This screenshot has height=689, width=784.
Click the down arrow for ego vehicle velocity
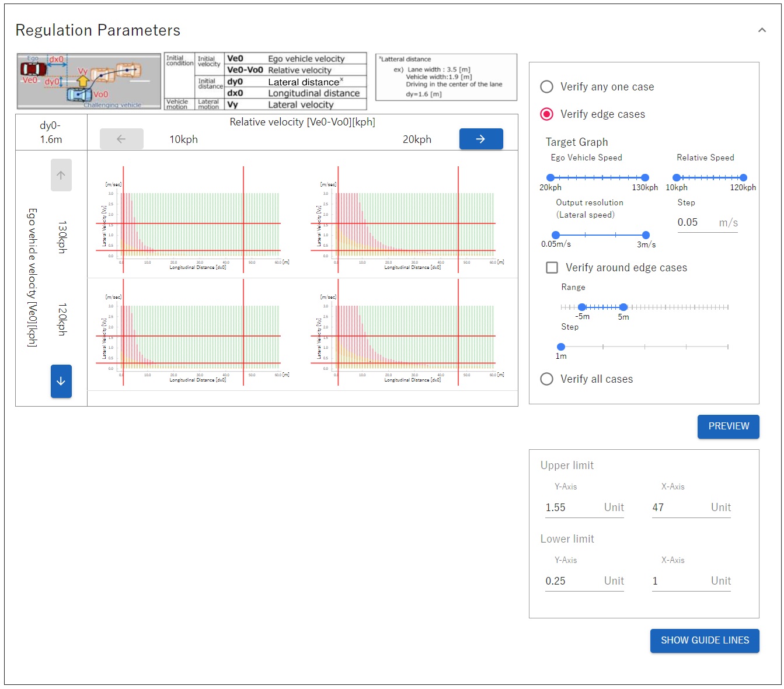click(x=61, y=381)
